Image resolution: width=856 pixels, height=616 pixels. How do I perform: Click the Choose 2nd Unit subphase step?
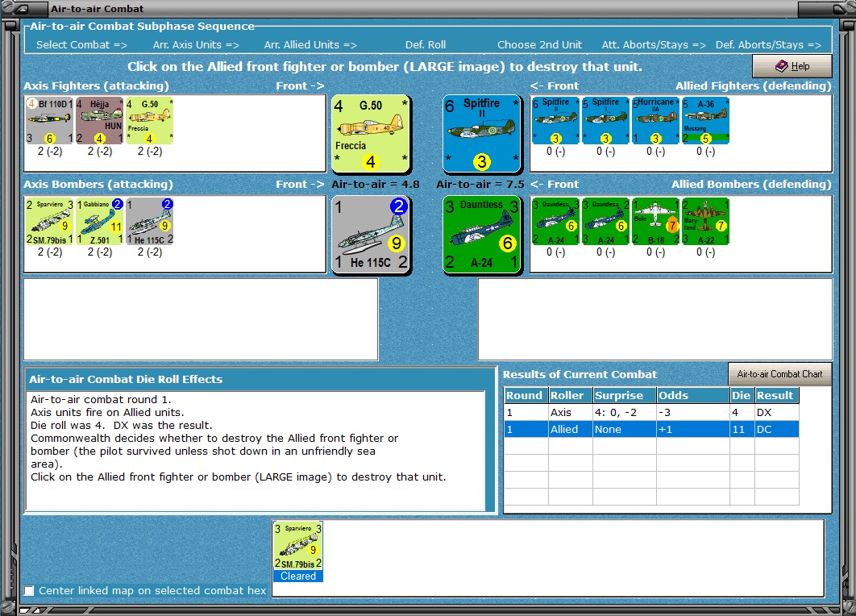(x=539, y=45)
